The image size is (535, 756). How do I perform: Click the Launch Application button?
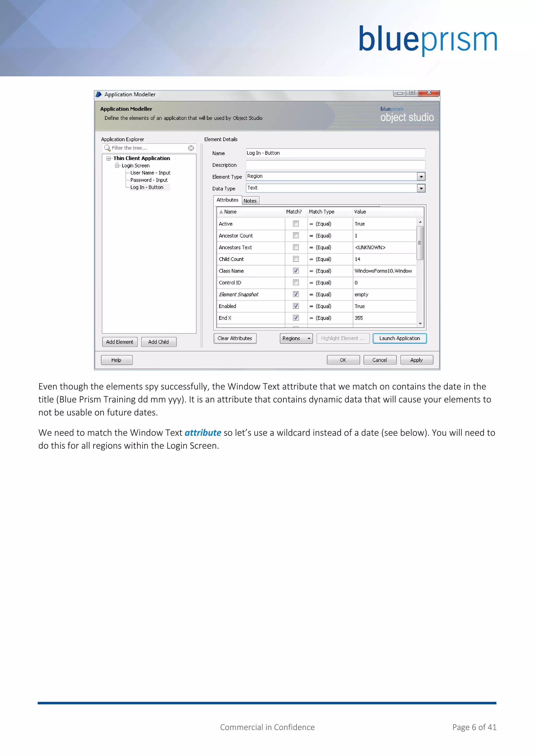point(400,339)
